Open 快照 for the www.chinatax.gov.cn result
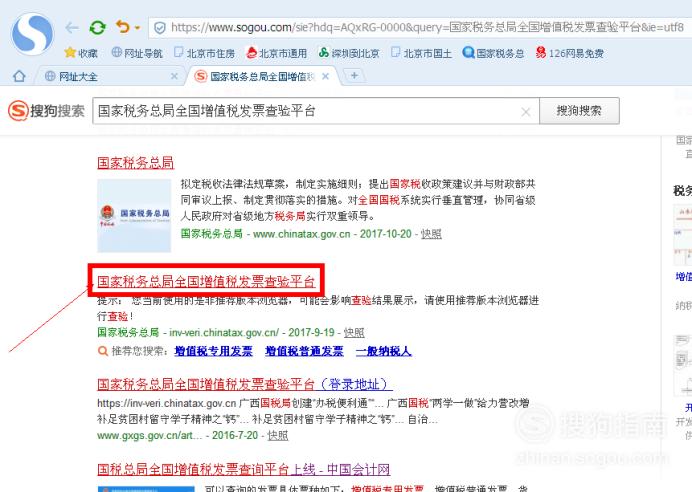 click(x=431, y=234)
